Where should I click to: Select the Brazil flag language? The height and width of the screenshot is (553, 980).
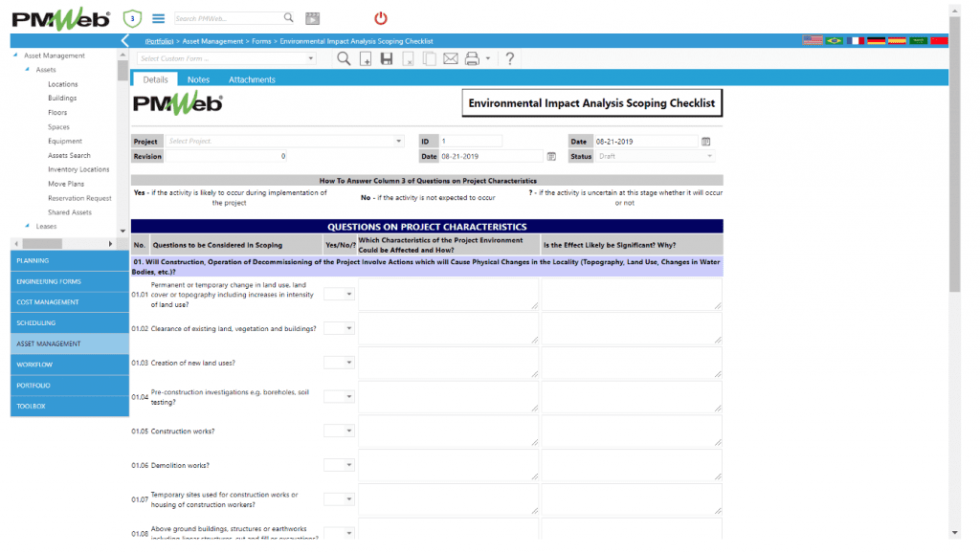click(834, 40)
